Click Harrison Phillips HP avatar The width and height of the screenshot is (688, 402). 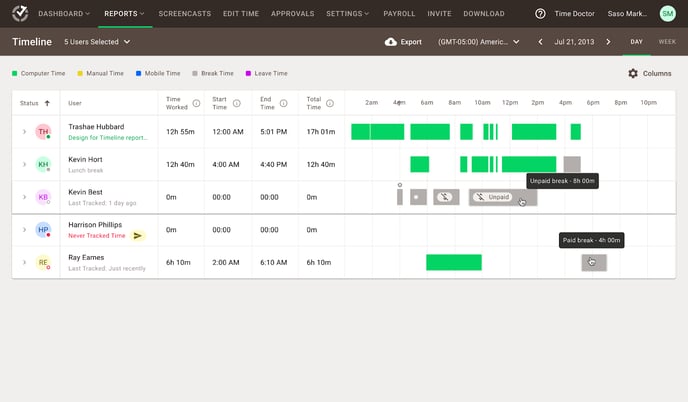[43, 230]
